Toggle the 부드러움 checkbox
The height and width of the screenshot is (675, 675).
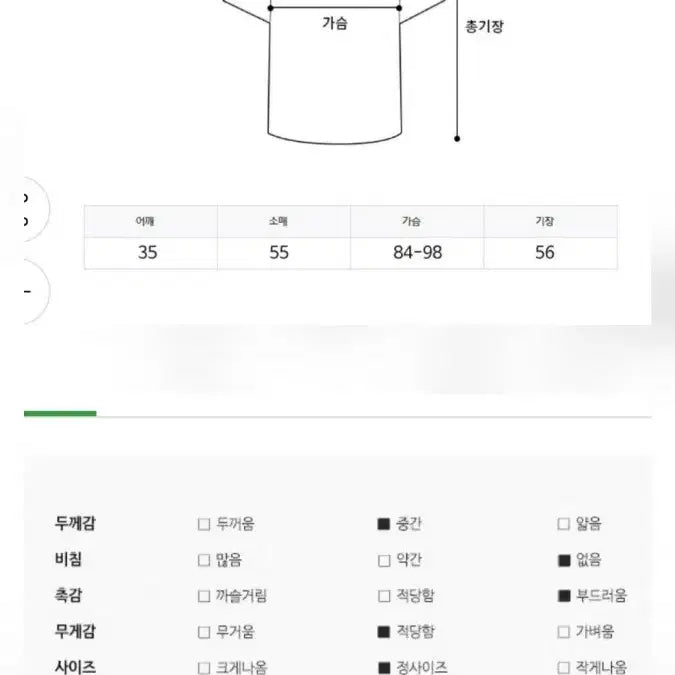(564, 596)
